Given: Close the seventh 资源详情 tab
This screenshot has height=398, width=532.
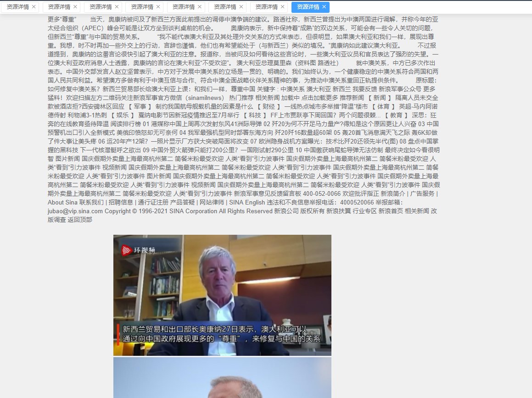Looking at the screenshot, I should (x=282, y=7).
